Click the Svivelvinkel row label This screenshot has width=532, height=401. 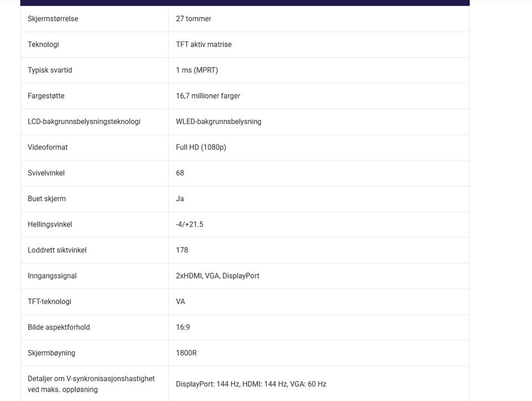(46, 173)
